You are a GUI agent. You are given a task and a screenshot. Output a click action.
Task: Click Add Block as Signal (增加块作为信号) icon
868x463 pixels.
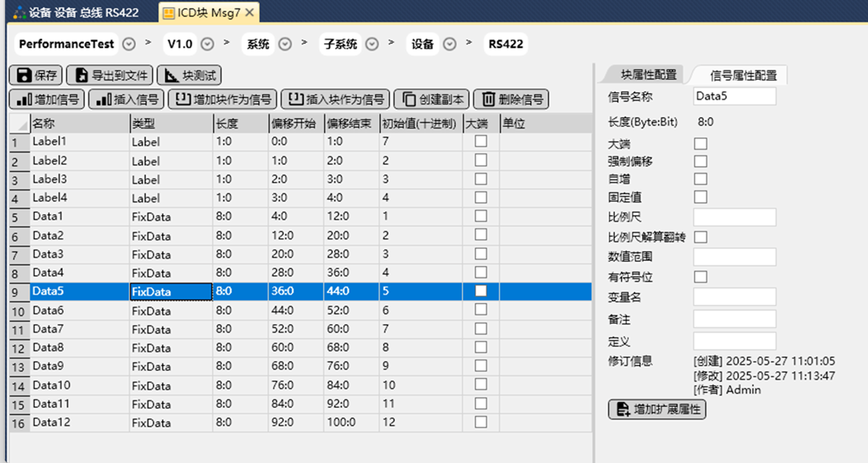point(183,99)
